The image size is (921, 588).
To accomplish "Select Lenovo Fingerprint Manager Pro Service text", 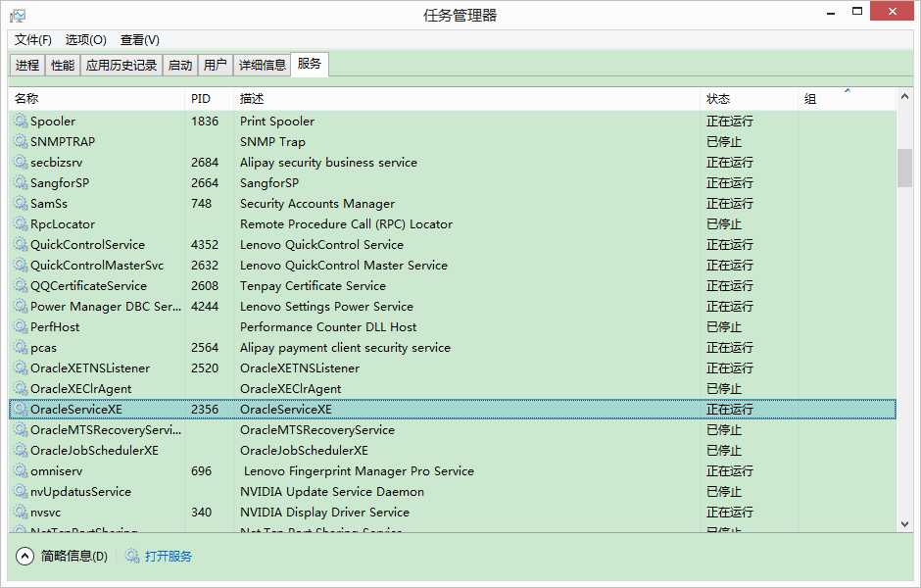I will (x=359, y=470).
